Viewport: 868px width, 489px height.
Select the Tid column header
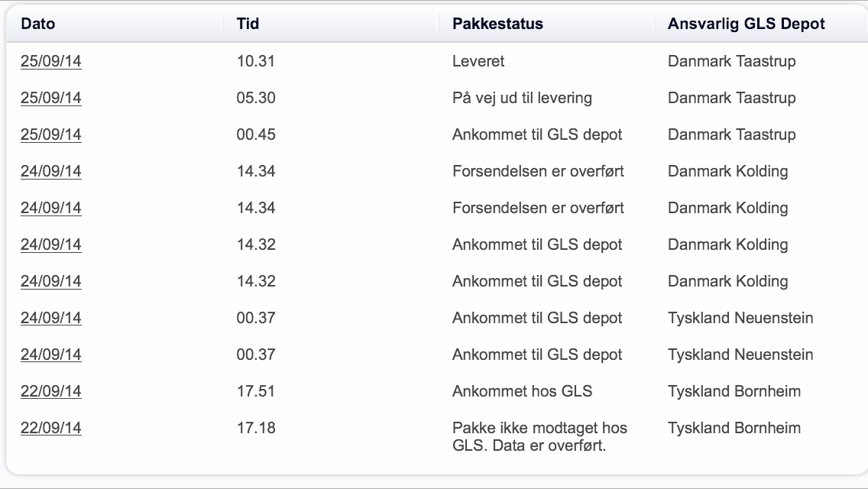pos(248,24)
